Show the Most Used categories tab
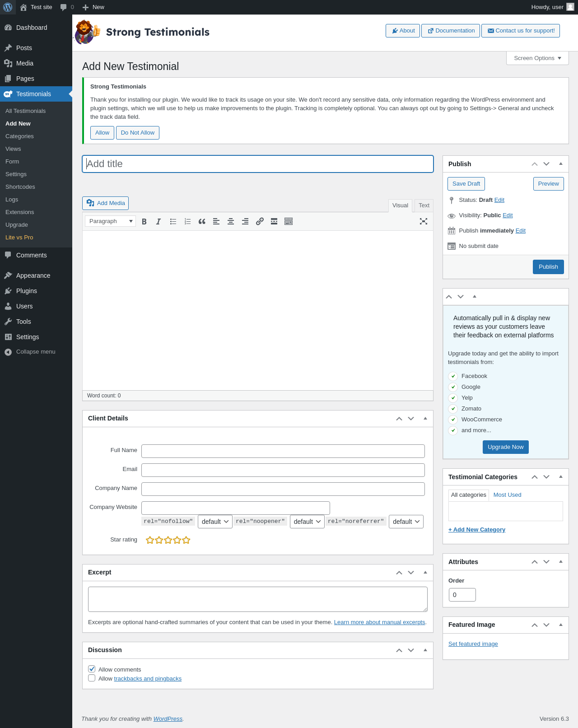578x728 pixels. coord(507,495)
